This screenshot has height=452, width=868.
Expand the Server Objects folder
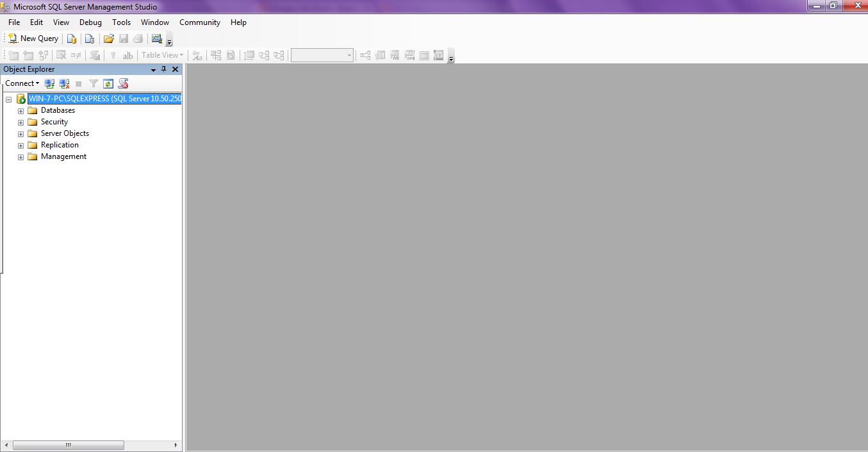click(x=20, y=134)
